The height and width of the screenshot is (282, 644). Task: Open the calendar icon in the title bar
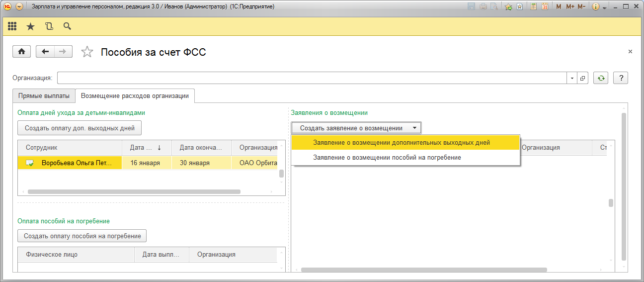(545, 7)
